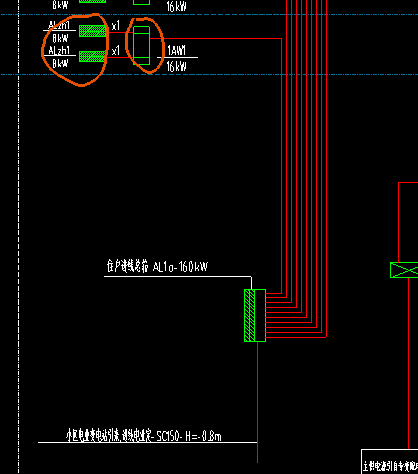Click the white note box at bottom right
Viewport: 418px width, 474px height.
(x=390, y=462)
